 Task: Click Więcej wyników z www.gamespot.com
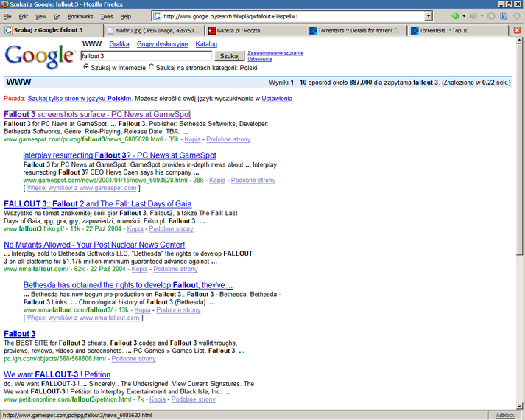[x=82, y=188]
